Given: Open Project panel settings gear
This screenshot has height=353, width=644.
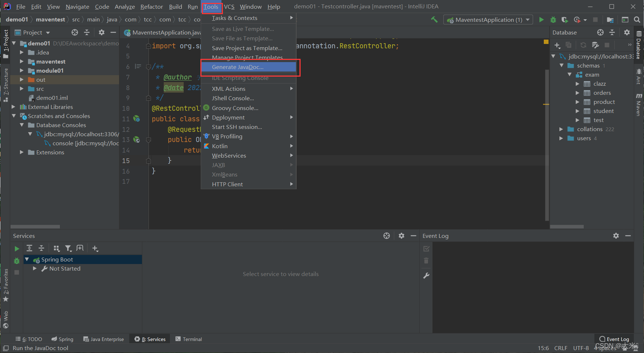Looking at the screenshot, I should point(102,32).
